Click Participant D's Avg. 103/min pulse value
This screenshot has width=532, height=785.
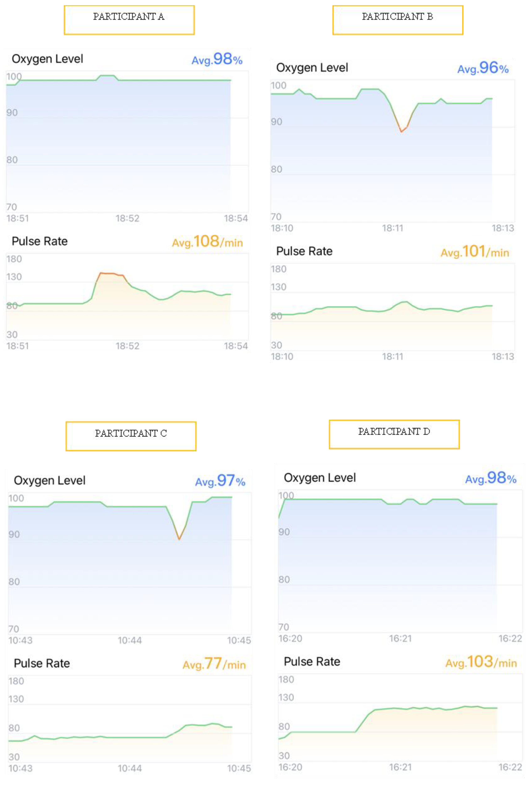[x=481, y=662]
